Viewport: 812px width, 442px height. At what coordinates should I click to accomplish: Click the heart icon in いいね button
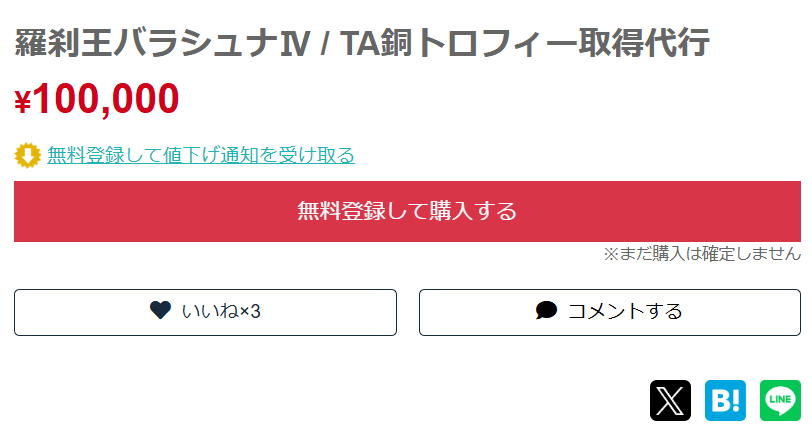point(160,311)
